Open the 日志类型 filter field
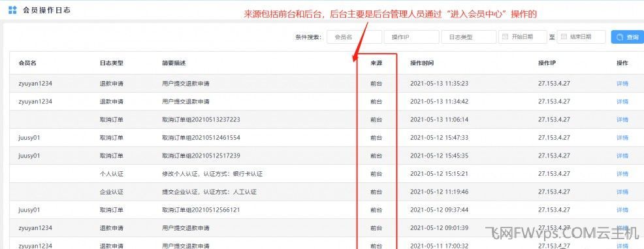Screen dimensions: 644x249 [469, 37]
